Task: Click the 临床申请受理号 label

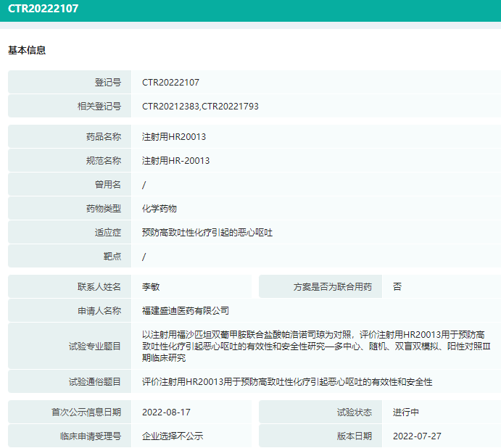Action: pyautogui.click(x=91, y=436)
